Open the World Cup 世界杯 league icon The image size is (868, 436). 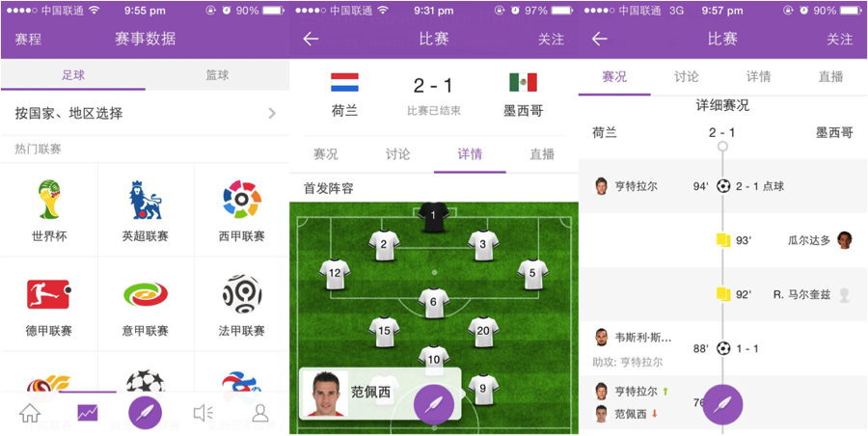tap(49, 200)
